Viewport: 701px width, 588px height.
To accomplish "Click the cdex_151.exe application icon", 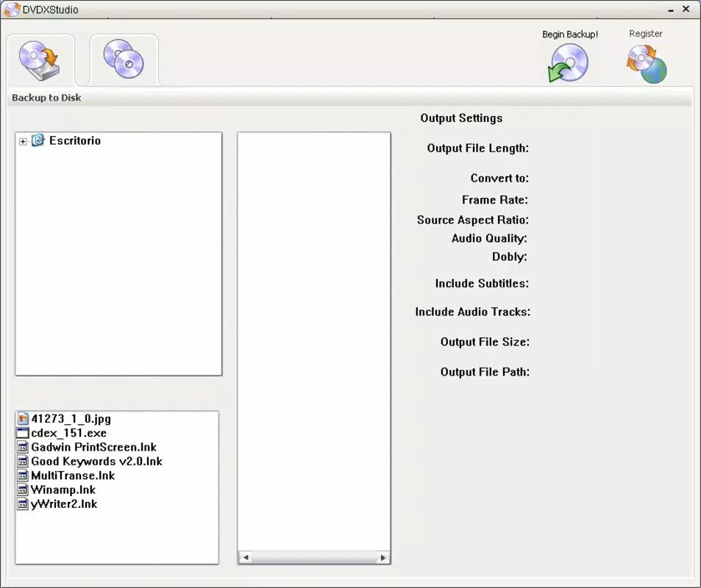I will 23,433.
